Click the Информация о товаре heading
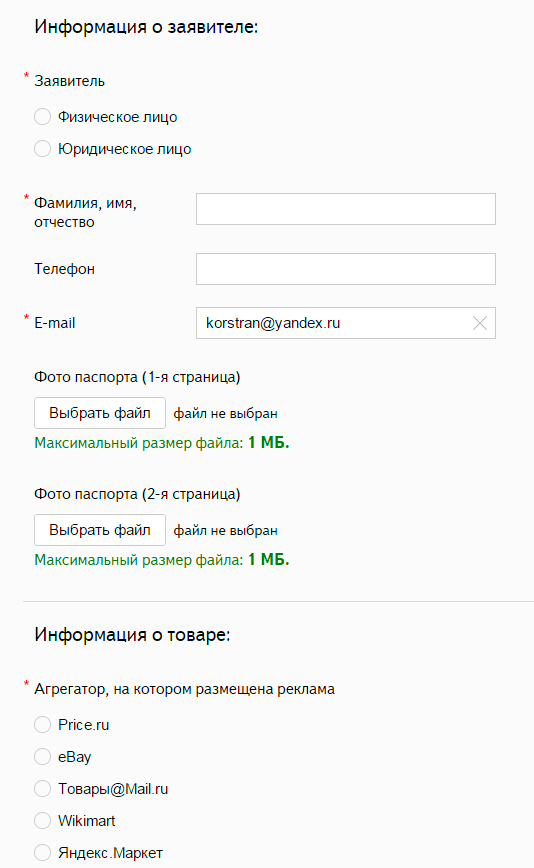 (x=132, y=634)
